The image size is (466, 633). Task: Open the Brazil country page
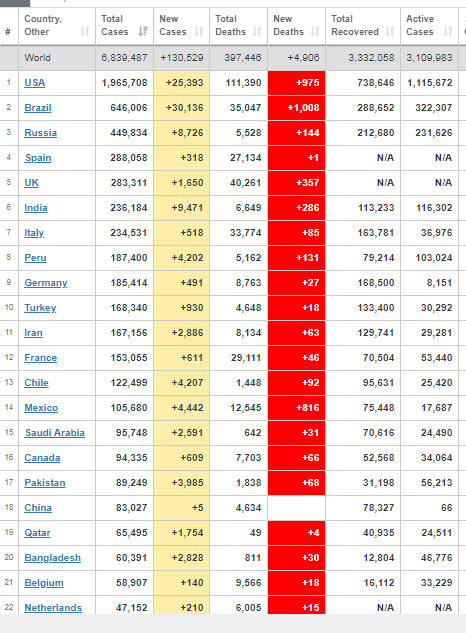point(38,108)
